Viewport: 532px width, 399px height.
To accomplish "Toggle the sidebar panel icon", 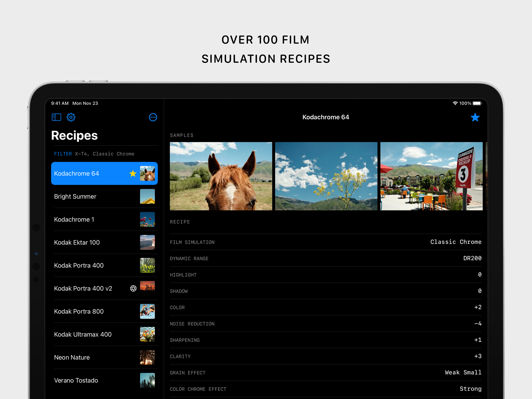I will [x=56, y=117].
